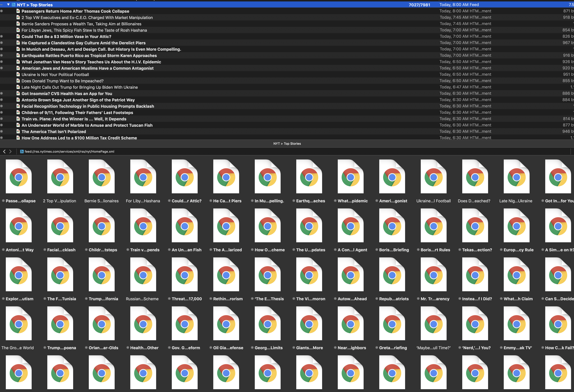The width and height of the screenshot is (574, 392).
Task: Toggle unread dot for He Captured a Clandestine Gay Culture row
Action: point(1,43)
